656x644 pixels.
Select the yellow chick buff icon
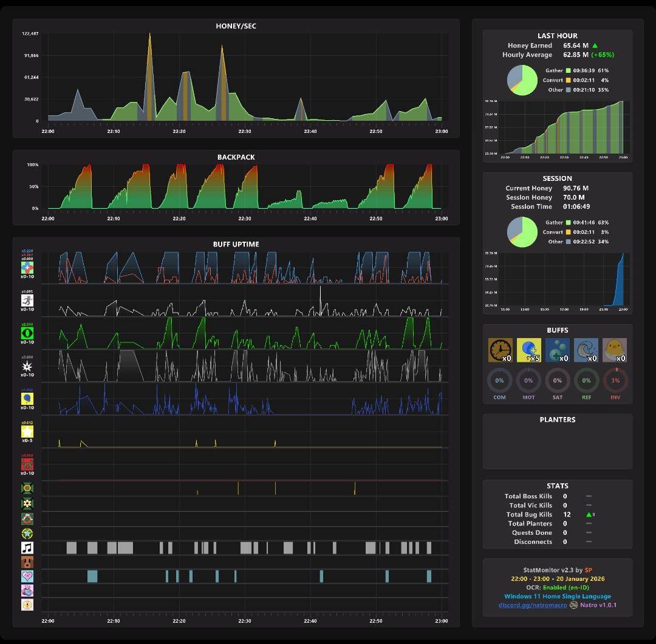pos(615,350)
